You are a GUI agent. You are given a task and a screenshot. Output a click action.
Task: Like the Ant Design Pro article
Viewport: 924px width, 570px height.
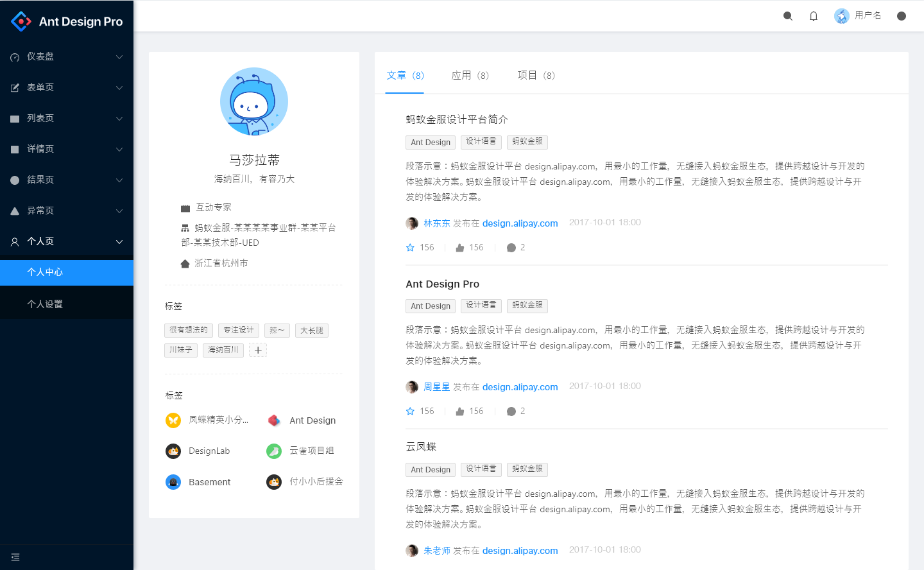tap(460, 411)
